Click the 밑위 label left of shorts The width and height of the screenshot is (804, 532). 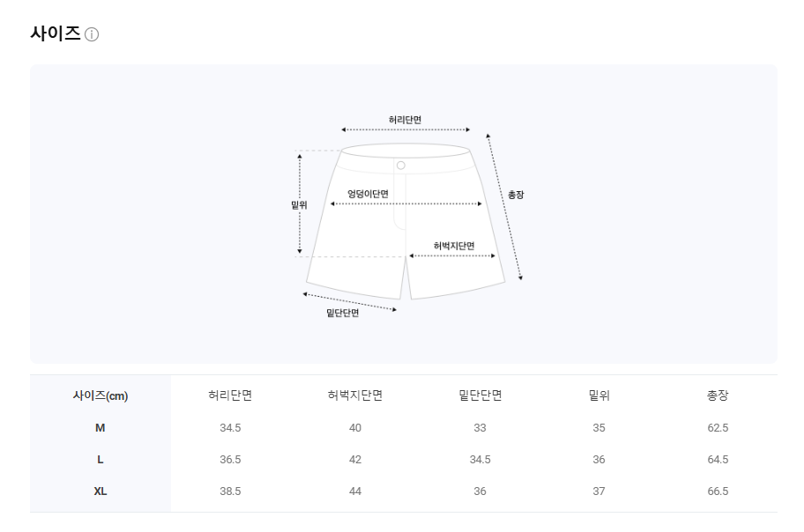[x=299, y=205]
